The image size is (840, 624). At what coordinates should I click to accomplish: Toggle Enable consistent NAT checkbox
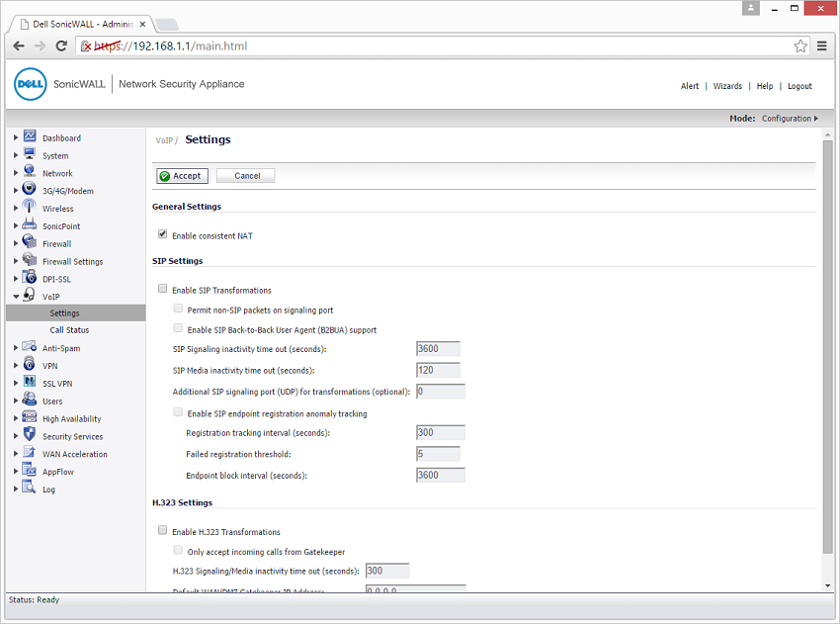(162, 234)
